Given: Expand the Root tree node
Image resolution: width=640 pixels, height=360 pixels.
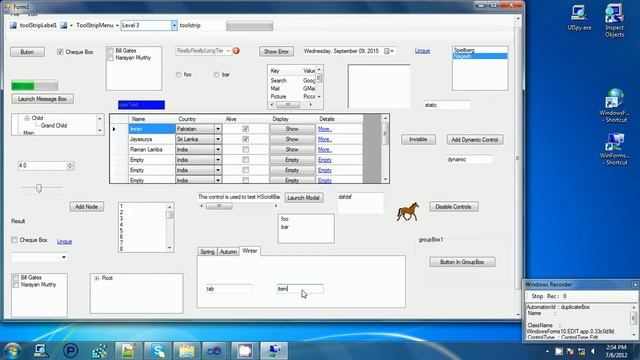Looking at the screenshot, I should 97,278.
